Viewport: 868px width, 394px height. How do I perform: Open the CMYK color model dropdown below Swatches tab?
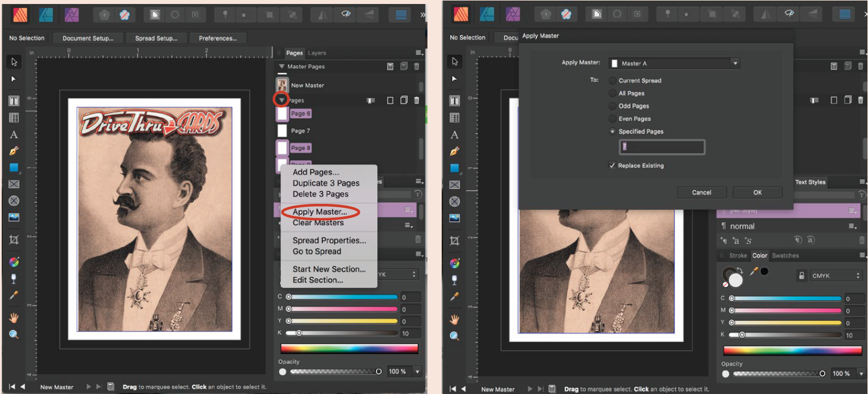(x=836, y=276)
